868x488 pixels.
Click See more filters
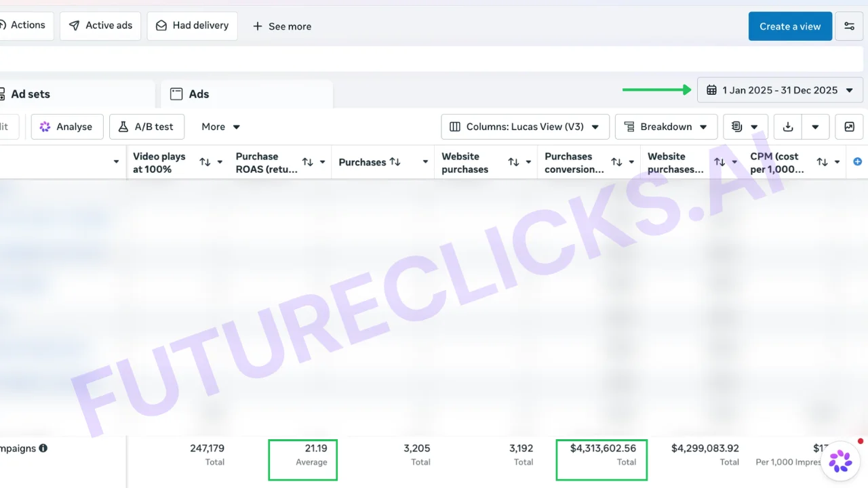click(282, 26)
